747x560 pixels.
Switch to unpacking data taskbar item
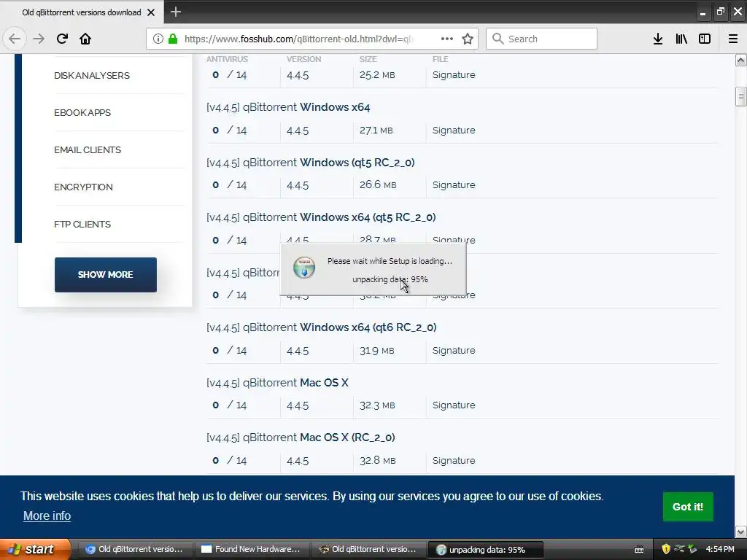pyautogui.click(x=485, y=550)
